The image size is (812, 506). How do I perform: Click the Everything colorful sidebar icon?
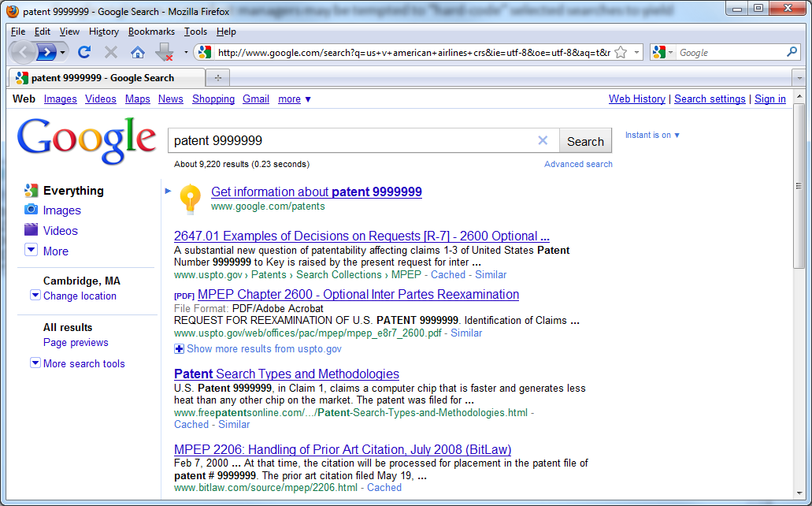pyautogui.click(x=31, y=190)
